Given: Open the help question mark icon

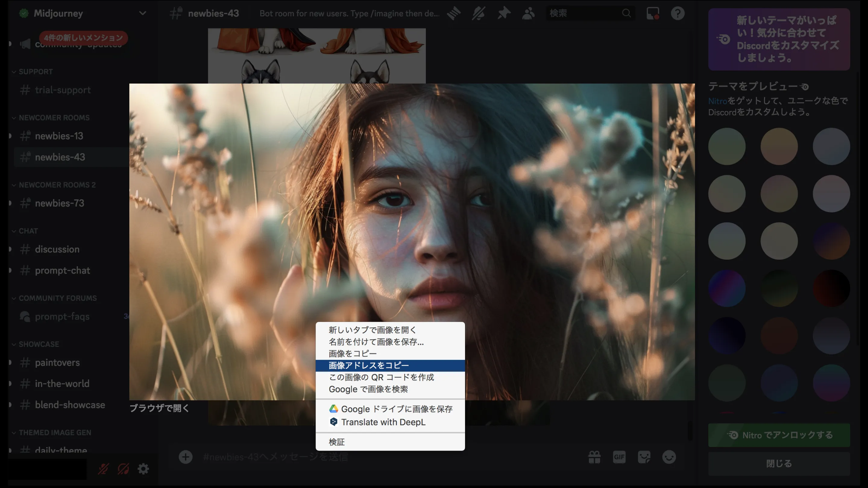Looking at the screenshot, I should click(x=678, y=14).
